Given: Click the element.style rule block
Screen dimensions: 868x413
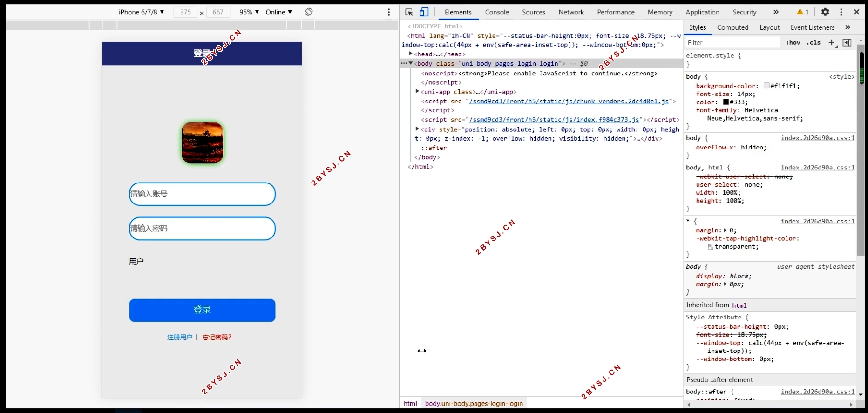Looking at the screenshot, I should coord(770,60).
